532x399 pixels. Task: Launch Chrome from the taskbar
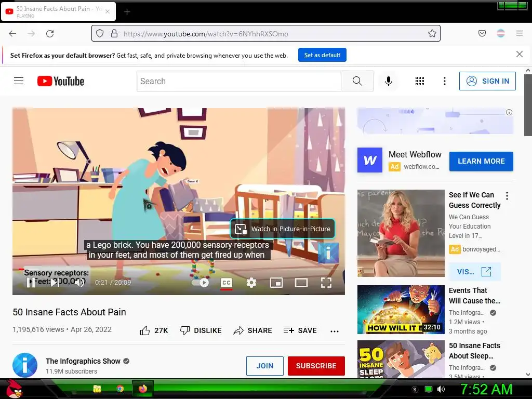(x=120, y=389)
